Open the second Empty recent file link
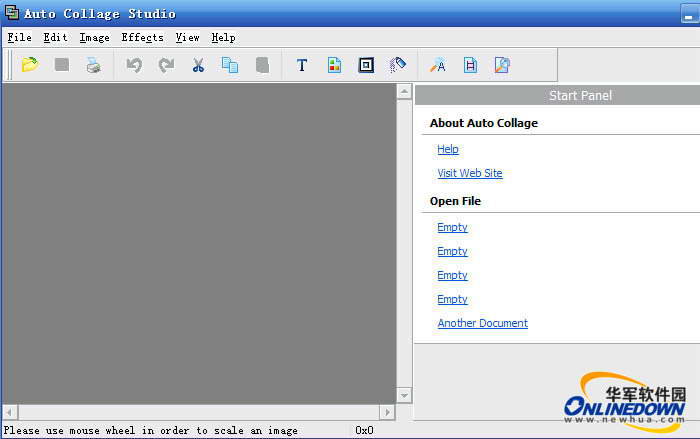The image size is (700, 439). pyautogui.click(x=452, y=251)
